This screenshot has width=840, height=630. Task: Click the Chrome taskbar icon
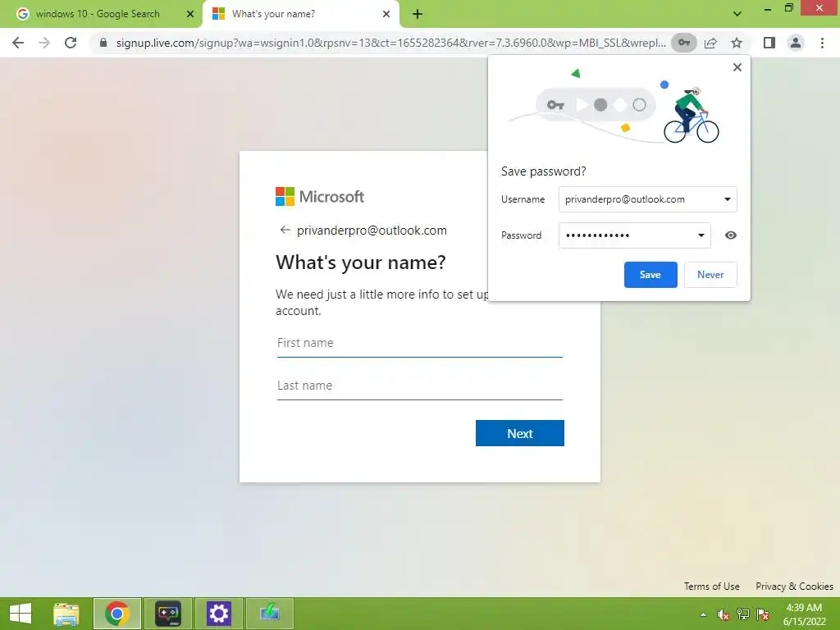(x=117, y=614)
